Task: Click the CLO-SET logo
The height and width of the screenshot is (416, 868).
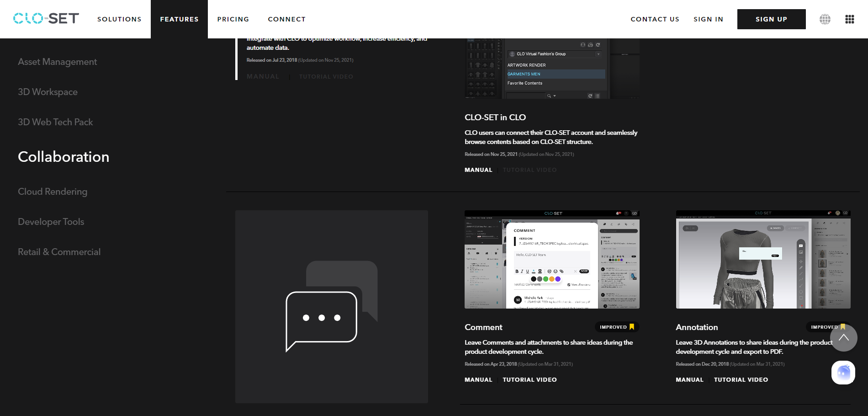Action: click(x=46, y=19)
